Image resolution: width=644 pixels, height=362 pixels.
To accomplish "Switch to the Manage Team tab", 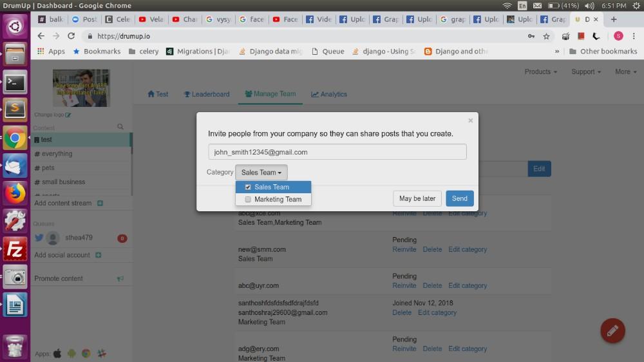I will [x=270, y=94].
